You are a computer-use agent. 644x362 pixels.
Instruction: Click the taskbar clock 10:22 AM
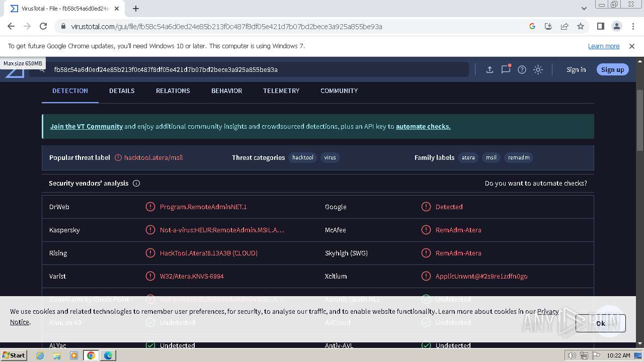point(618,355)
